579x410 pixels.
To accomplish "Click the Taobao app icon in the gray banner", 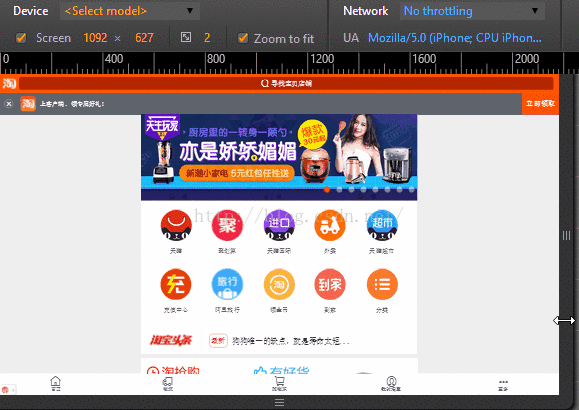I will (28, 103).
